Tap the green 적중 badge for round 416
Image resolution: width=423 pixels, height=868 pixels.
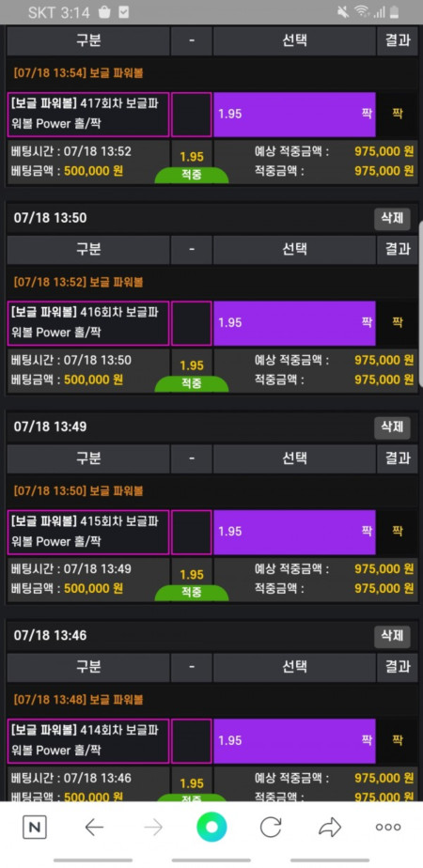pos(192,383)
